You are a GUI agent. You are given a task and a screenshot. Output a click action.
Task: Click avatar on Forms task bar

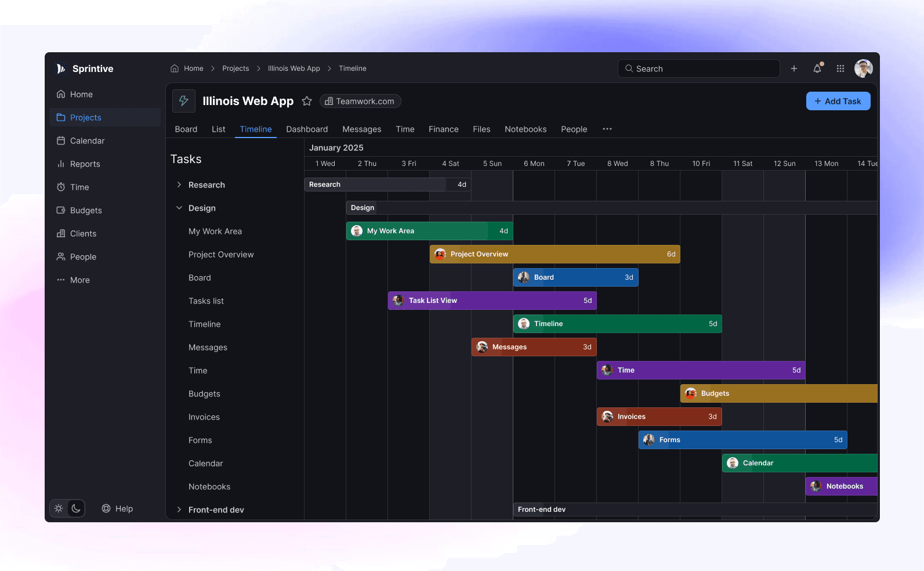coord(649,440)
